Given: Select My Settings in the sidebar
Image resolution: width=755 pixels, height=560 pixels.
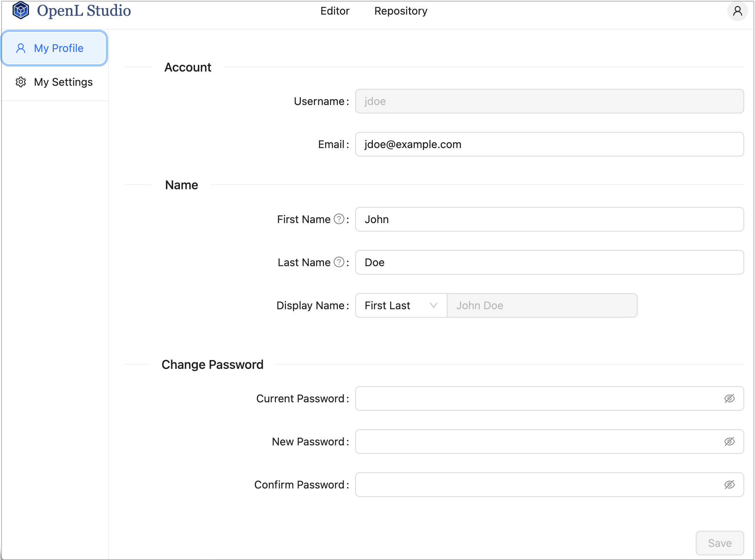Looking at the screenshot, I should click(63, 82).
